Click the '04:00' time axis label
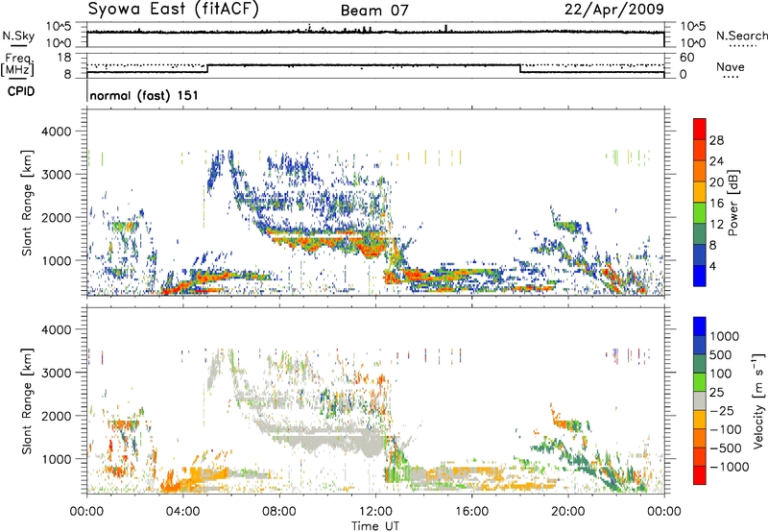This screenshot has height=532, width=768. pos(183,512)
